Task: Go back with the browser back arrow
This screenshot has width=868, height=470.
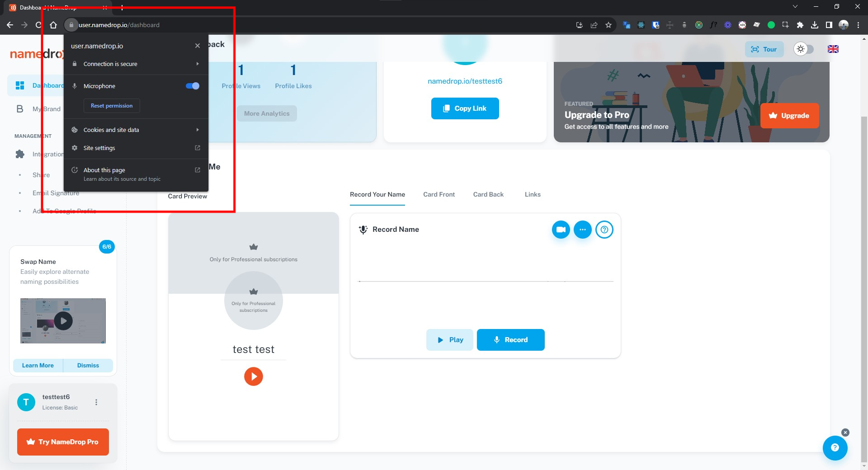Action: [10, 25]
